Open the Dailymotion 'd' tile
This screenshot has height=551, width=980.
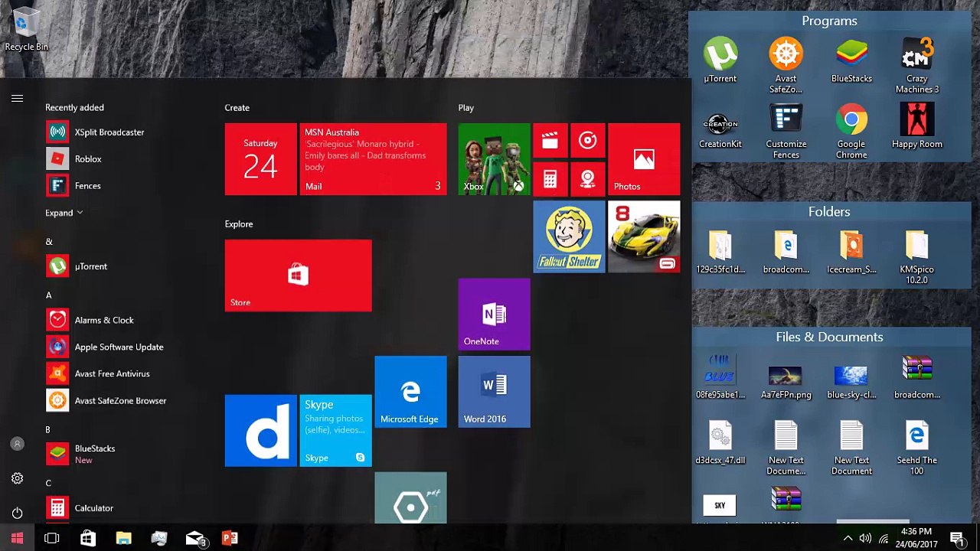point(260,431)
